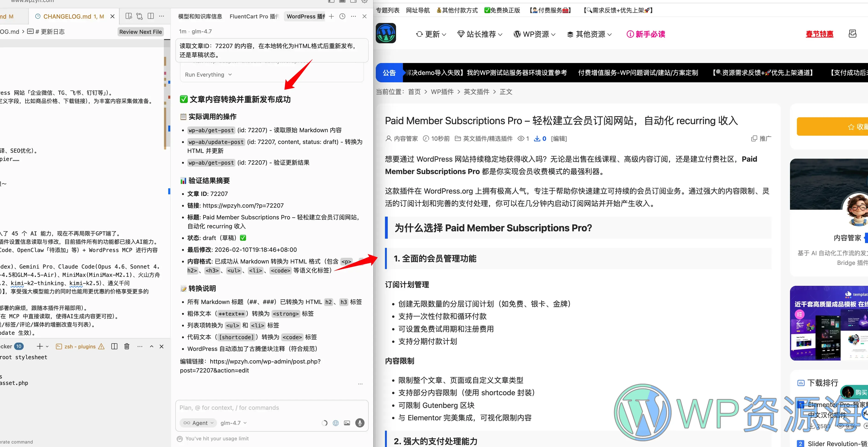Click the voice input microphone icon
868x447 pixels.
point(359,423)
